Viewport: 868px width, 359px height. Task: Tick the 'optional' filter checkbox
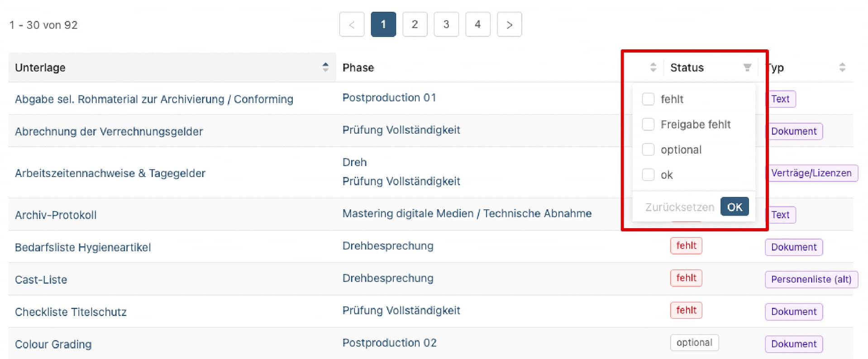click(x=648, y=150)
